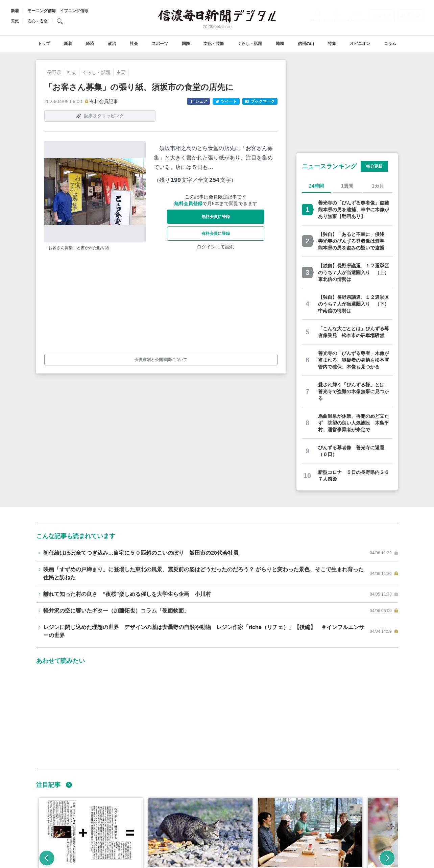
Task: Click rank 2 badge in news ranking
Action: pos(307,241)
